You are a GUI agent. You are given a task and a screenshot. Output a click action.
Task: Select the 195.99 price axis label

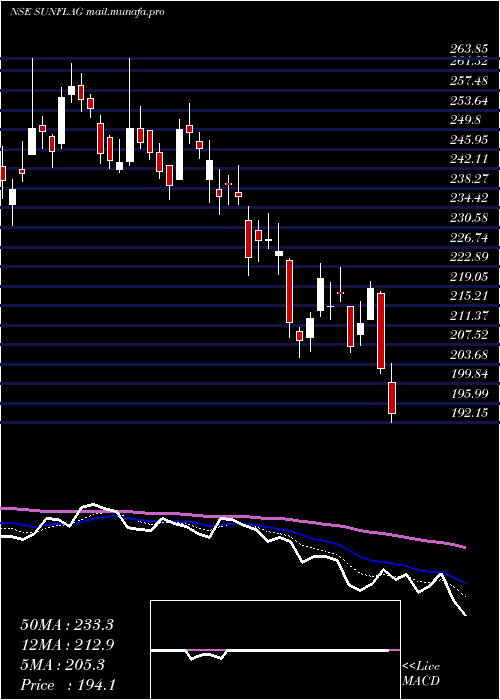(x=469, y=393)
